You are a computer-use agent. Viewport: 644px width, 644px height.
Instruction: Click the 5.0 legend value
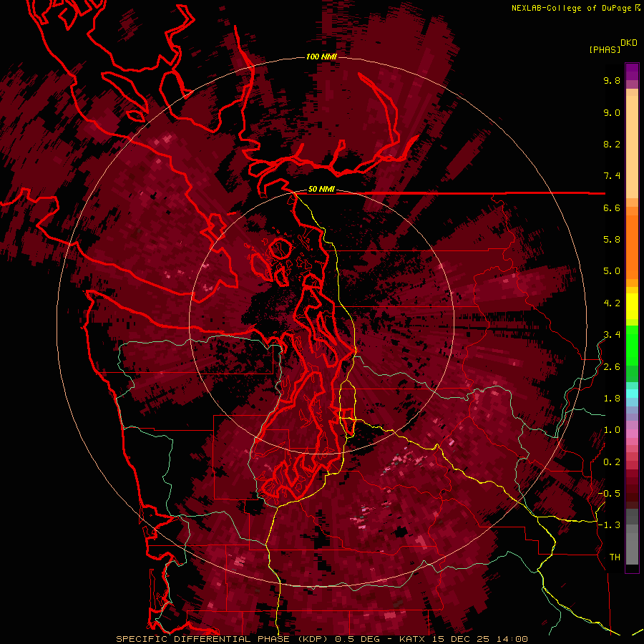tap(612, 271)
